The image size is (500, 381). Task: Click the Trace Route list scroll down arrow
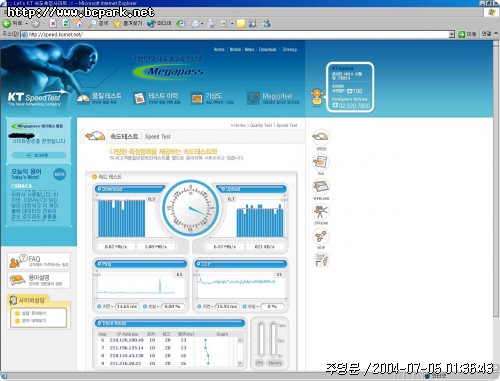tap(240, 363)
